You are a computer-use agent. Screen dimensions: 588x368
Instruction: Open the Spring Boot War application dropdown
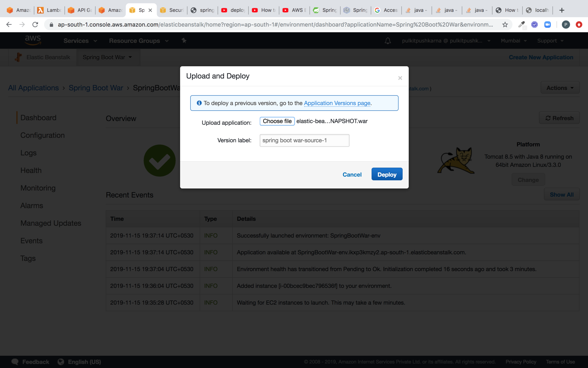coord(107,57)
